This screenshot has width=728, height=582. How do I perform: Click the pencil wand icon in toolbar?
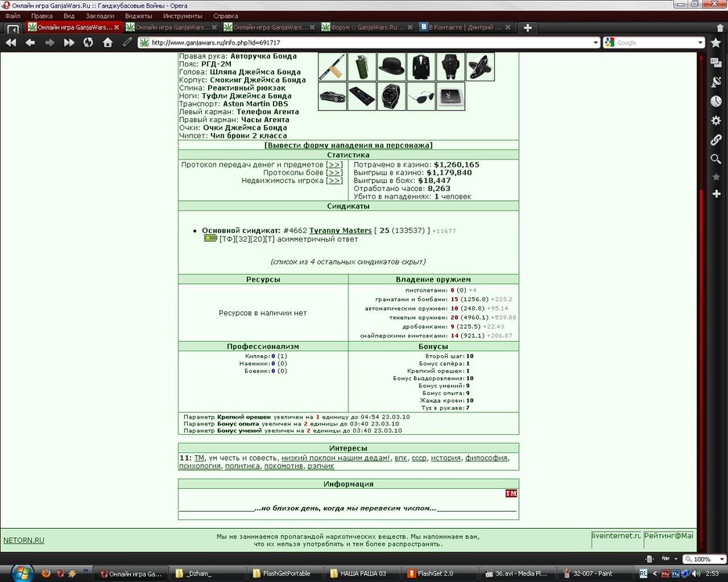click(x=127, y=42)
